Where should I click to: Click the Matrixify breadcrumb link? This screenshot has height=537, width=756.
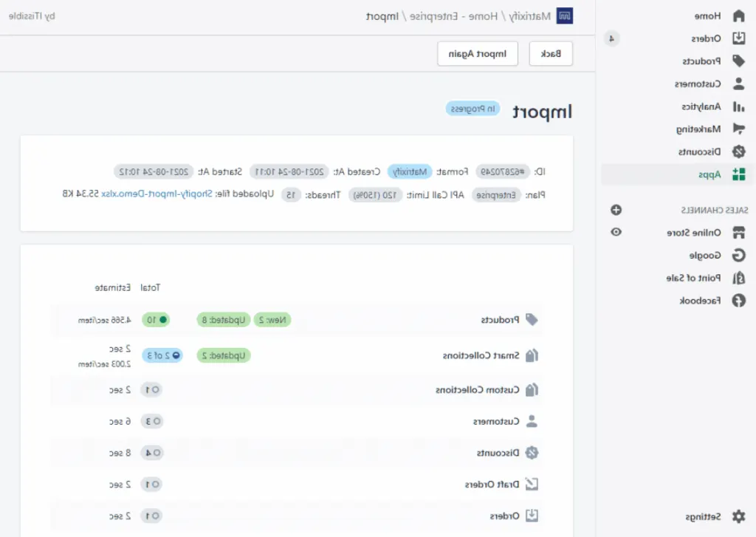tap(529, 16)
